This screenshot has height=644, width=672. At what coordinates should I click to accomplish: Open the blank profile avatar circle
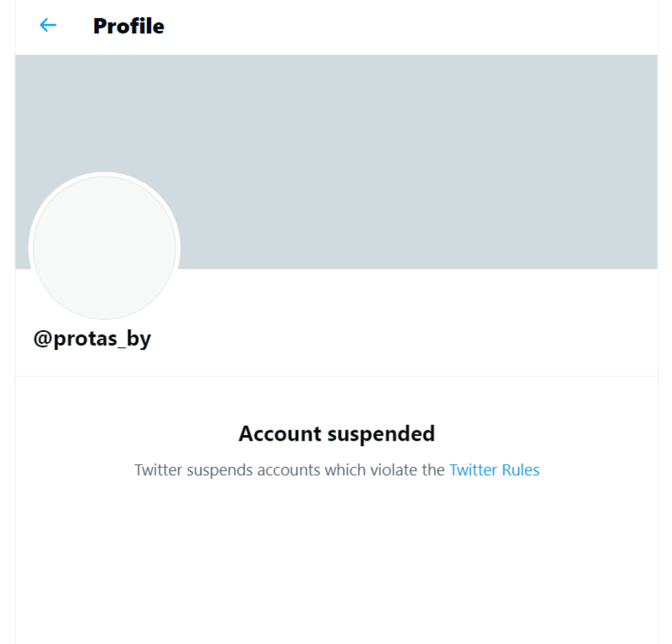tap(104, 247)
